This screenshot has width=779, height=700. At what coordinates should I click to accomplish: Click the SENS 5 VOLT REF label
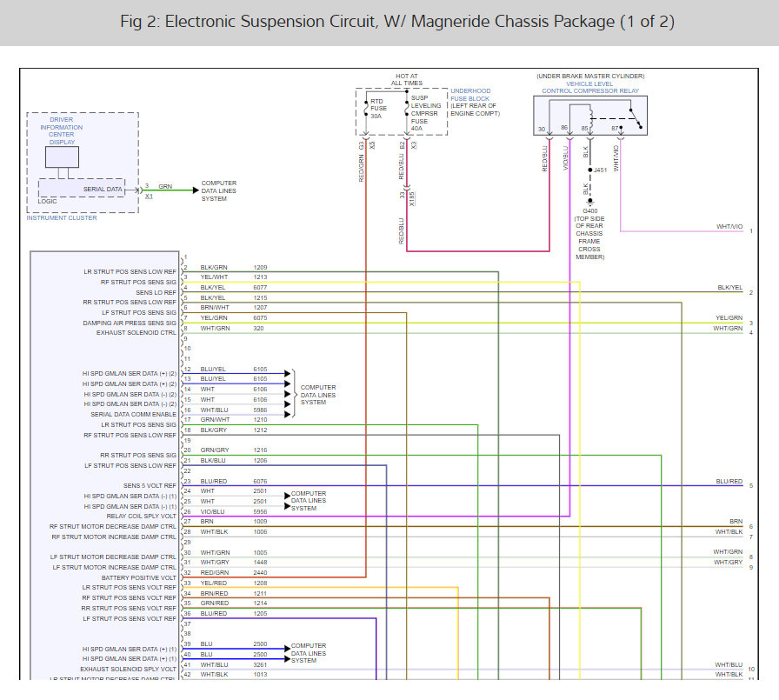pos(150,485)
